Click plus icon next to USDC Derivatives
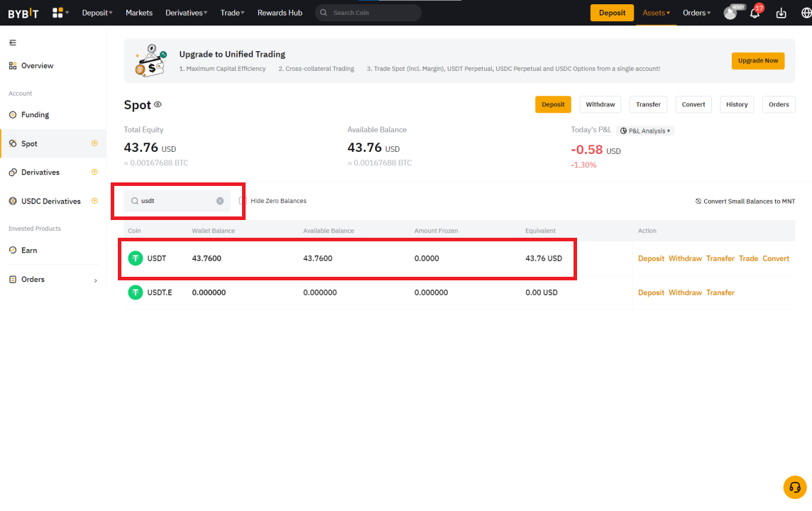812x511 pixels. pyautogui.click(x=94, y=201)
